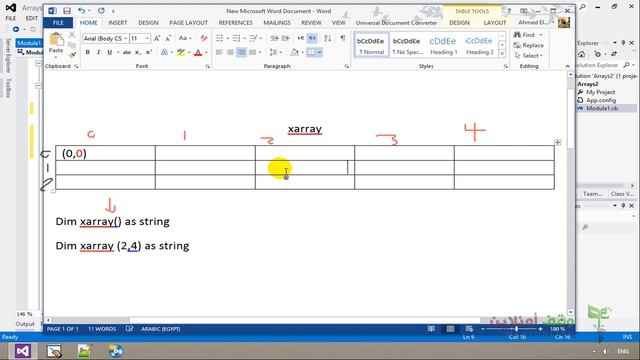Click the Grow Font icon
This screenshot has height=360, width=640.
(157, 38)
